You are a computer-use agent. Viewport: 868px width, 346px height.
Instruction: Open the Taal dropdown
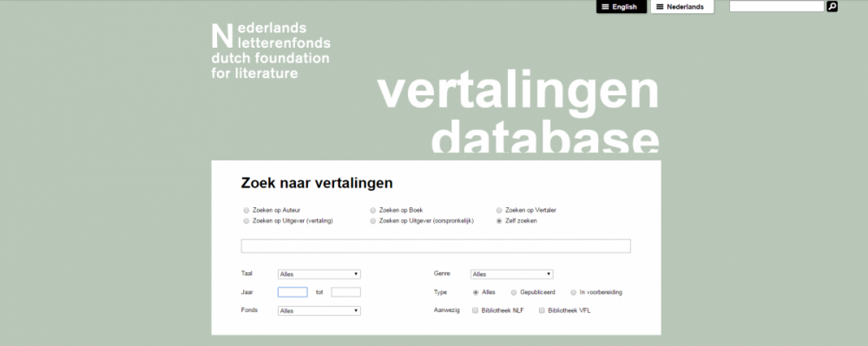click(319, 274)
